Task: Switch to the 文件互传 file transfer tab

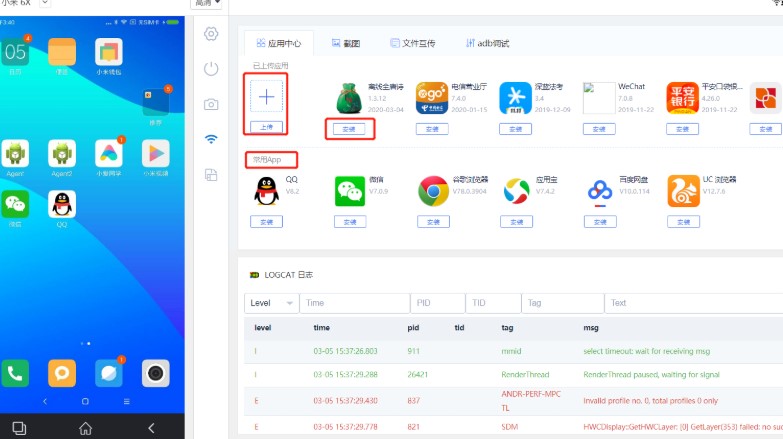Action: pyautogui.click(x=412, y=43)
